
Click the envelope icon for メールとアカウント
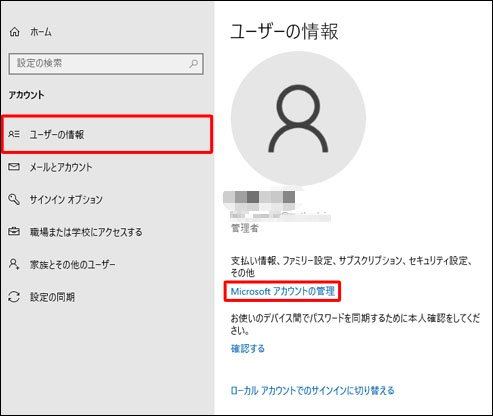click(x=14, y=166)
